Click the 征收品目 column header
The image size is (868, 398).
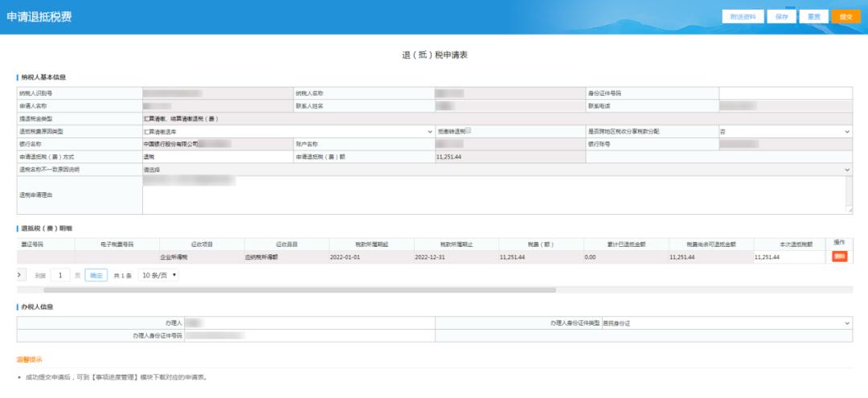pos(287,244)
